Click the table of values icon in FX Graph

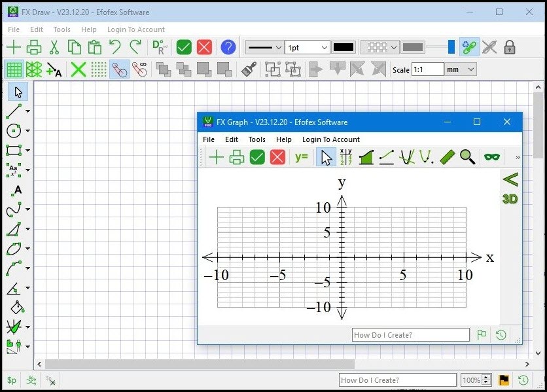pyautogui.click(x=345, y=157)
